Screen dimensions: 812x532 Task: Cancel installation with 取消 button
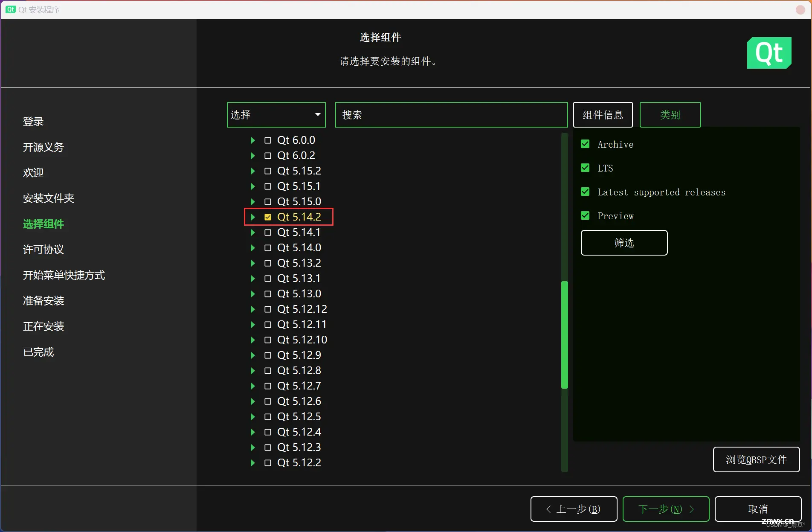(x=758, y=509)
